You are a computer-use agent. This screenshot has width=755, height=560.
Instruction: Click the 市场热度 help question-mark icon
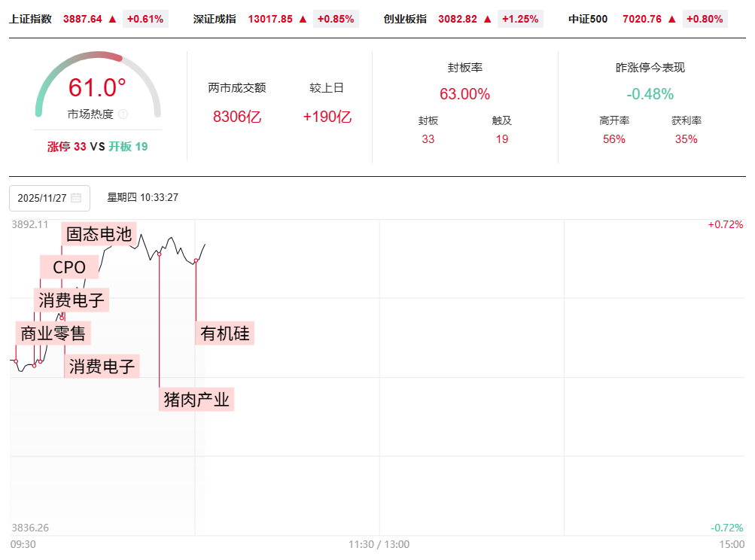[x=123, y=114]
